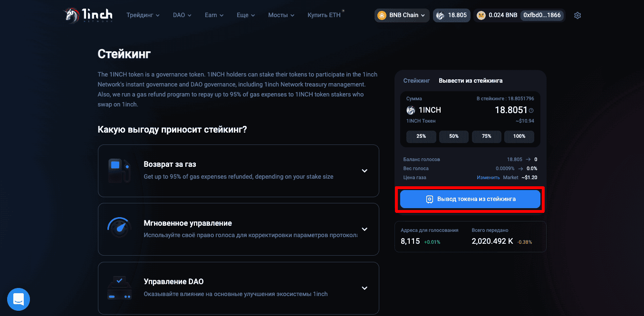Select 25% of staked amount
Image resolution: width=644 pixels, height=316 pixels.
click(x=421, y=136)
